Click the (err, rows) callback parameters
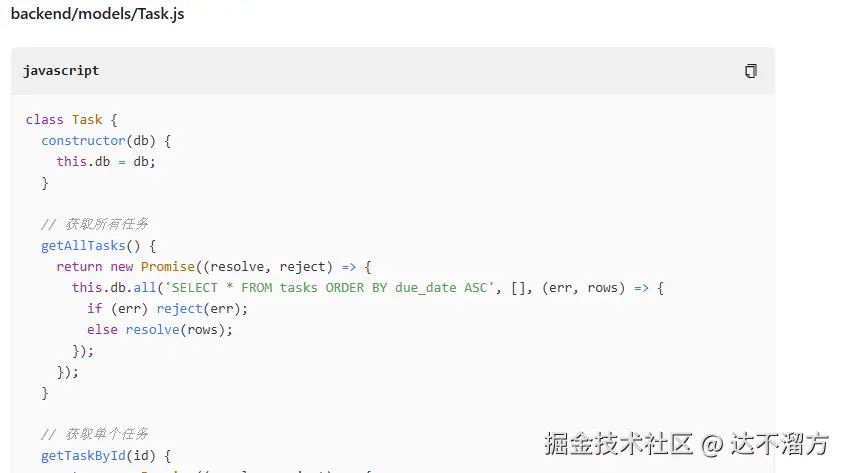The width and height of the screenshot is (845, 473). click(584, 288)
